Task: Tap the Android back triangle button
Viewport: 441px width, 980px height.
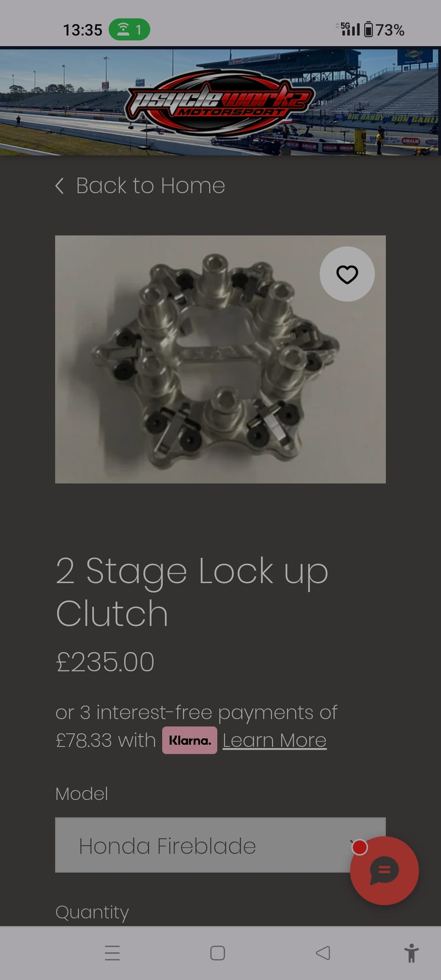Action: tap(323, 953)
